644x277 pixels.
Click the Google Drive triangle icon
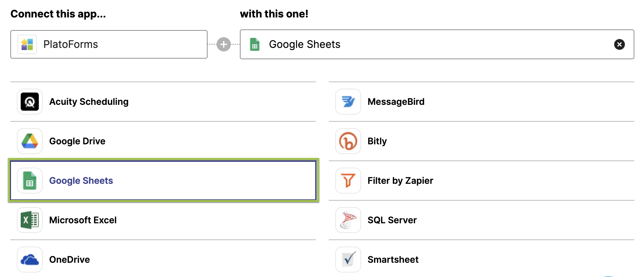[30, 141]
